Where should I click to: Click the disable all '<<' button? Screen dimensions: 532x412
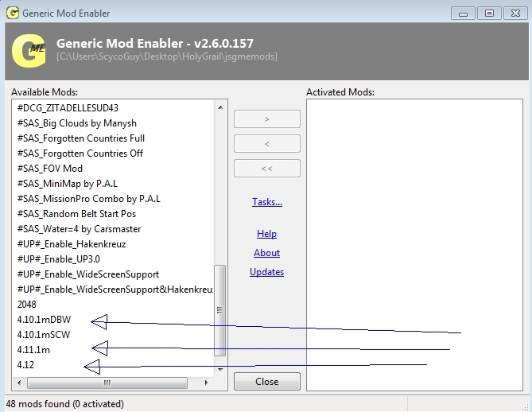coord(266,169)
